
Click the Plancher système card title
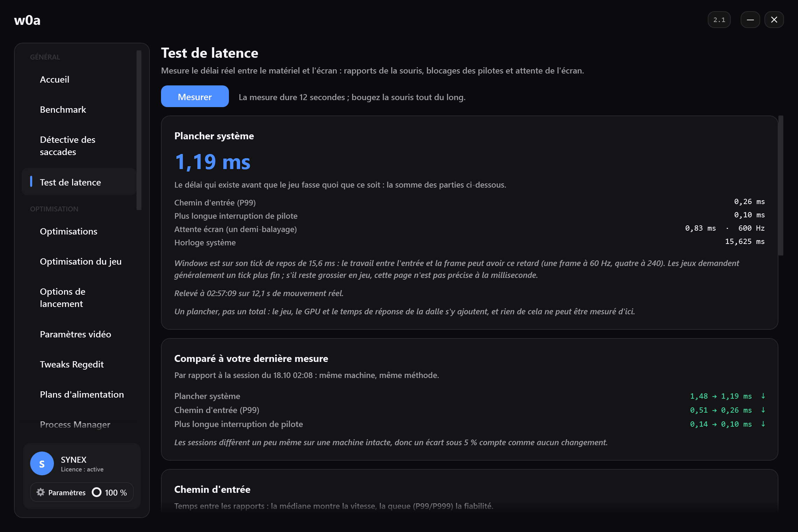pos(214,136)
